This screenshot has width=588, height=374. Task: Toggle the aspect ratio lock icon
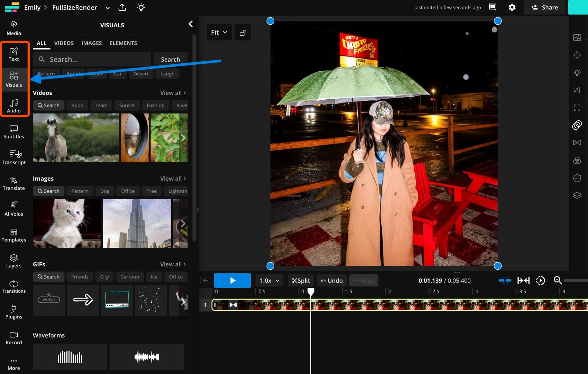[x=243, y=33]
